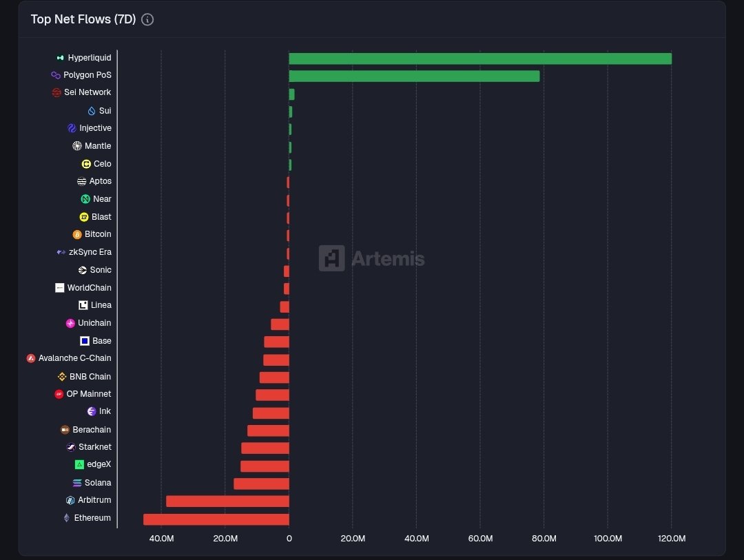The image size is (744, 560).
Task: Select the red edgeX outflow bar
Action: pos(265,466)
